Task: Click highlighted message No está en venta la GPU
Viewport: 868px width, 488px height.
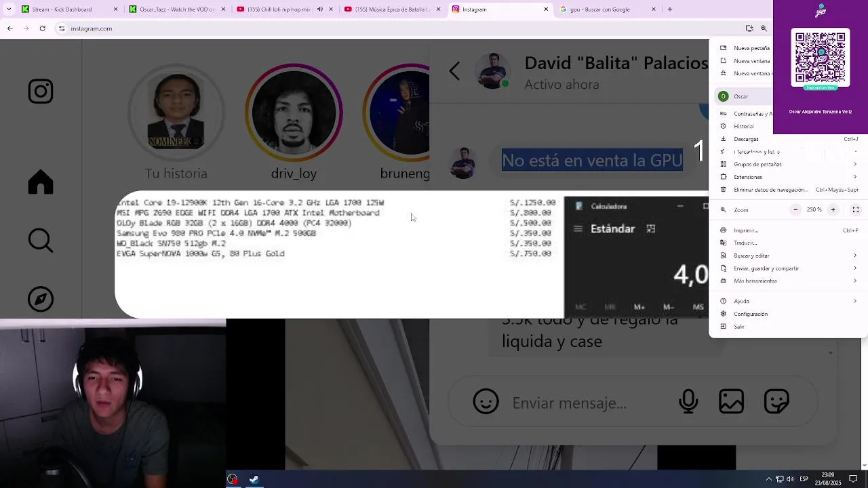Action: coord(592,160)
